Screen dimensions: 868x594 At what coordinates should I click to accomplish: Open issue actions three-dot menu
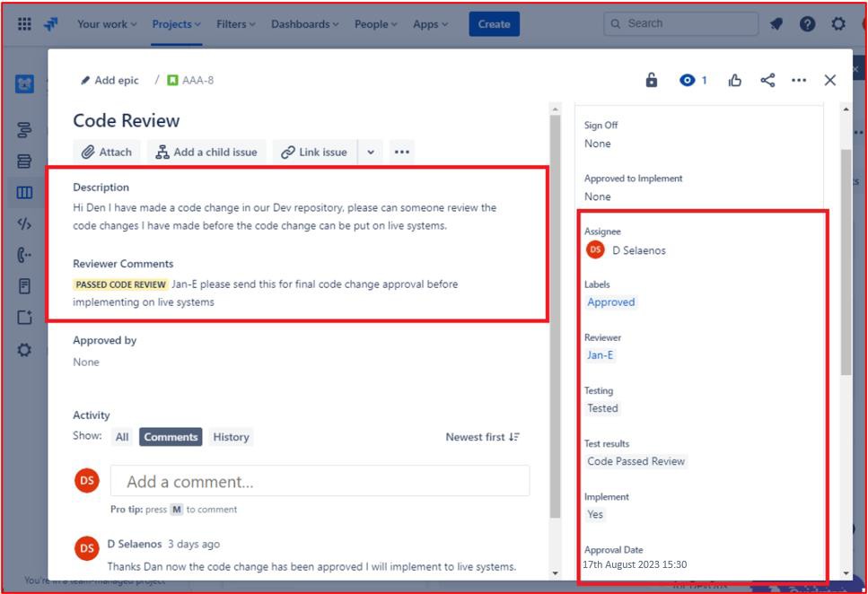click(799, 80)
